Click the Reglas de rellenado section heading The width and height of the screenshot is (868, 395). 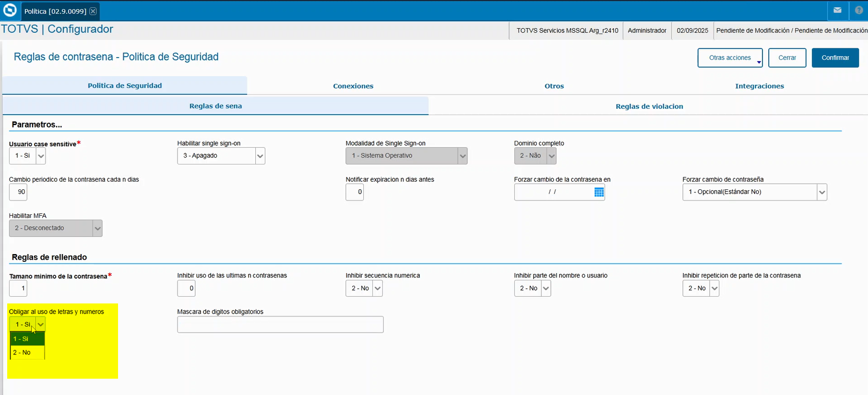[x=49, y=257]
